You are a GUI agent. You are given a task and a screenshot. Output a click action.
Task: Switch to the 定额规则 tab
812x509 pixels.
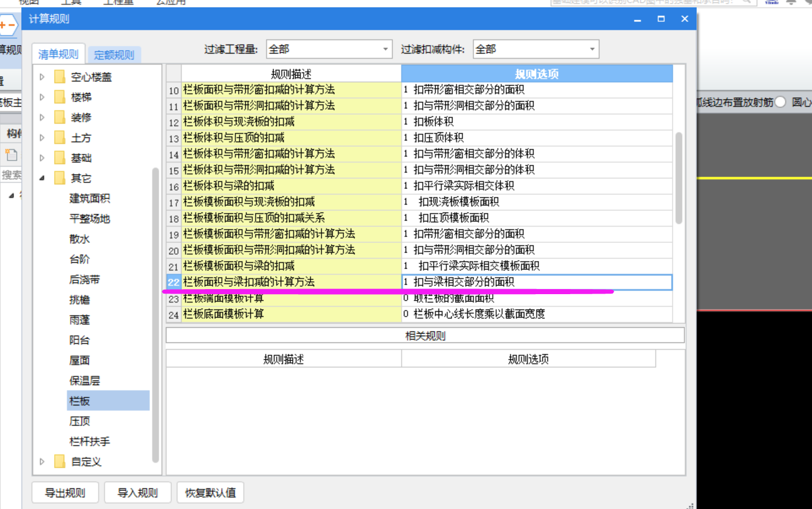point(114,55)
